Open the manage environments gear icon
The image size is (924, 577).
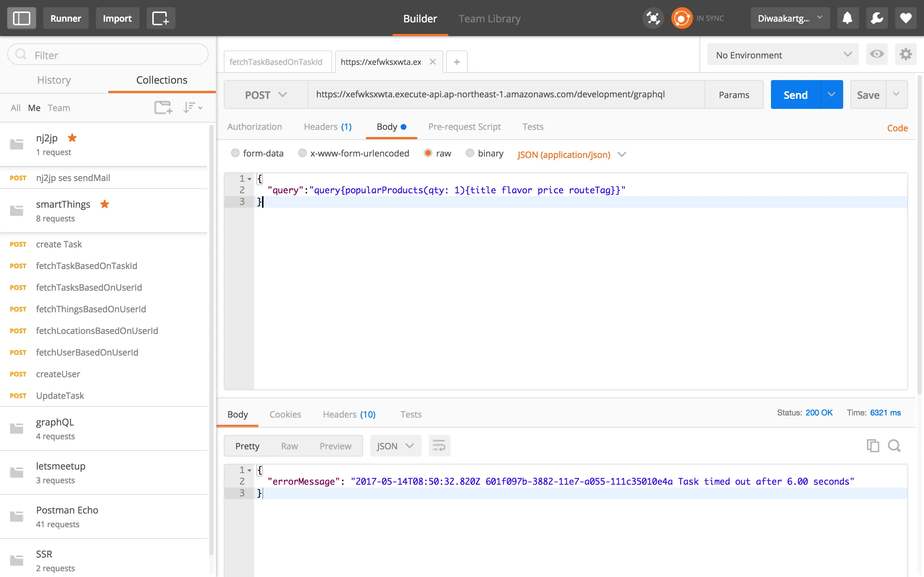point(906,54)
